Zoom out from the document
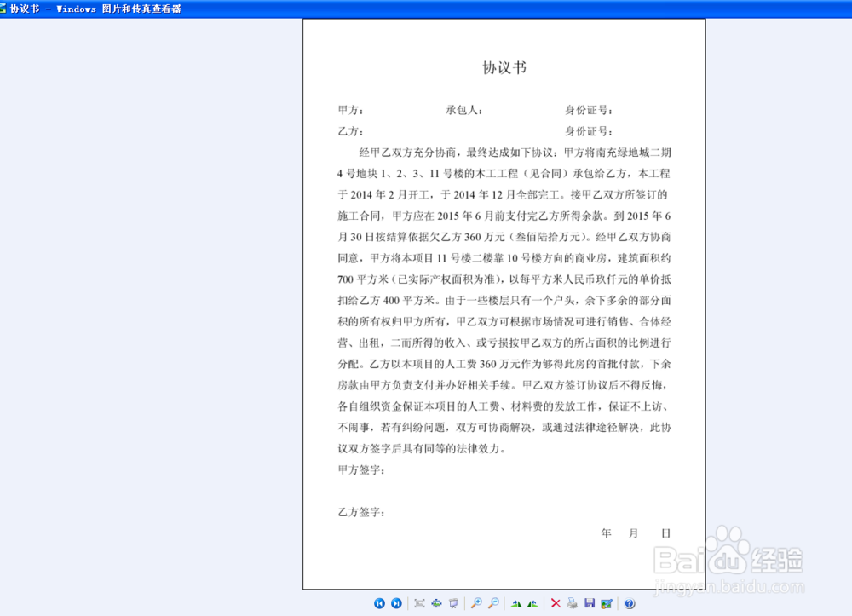 pos(492,602)
